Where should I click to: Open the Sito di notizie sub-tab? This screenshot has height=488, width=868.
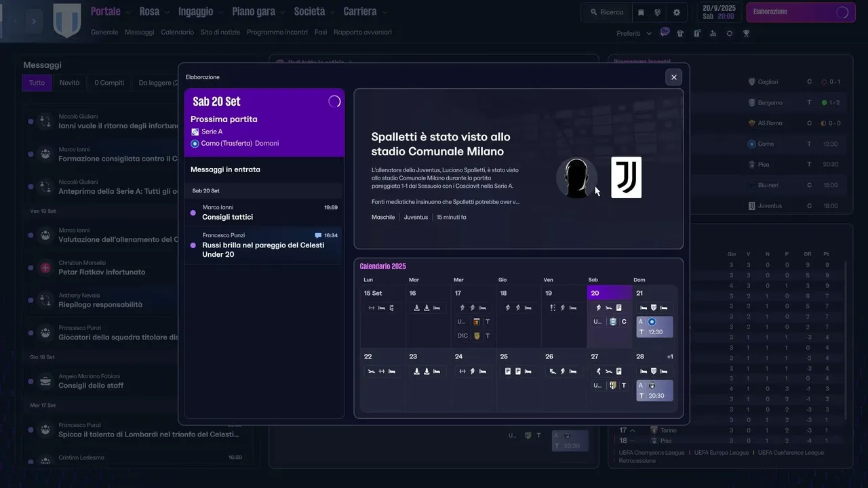click(x=220, y=32)
